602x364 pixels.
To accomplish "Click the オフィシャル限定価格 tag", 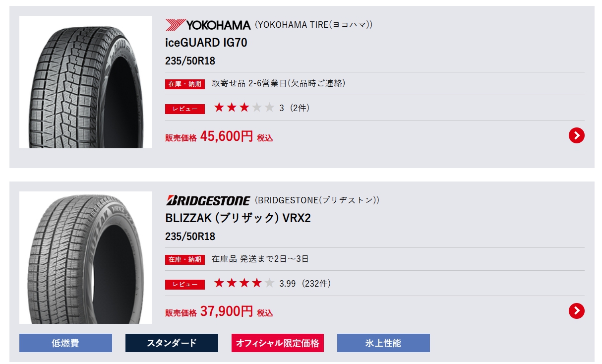I will (277, 343).
